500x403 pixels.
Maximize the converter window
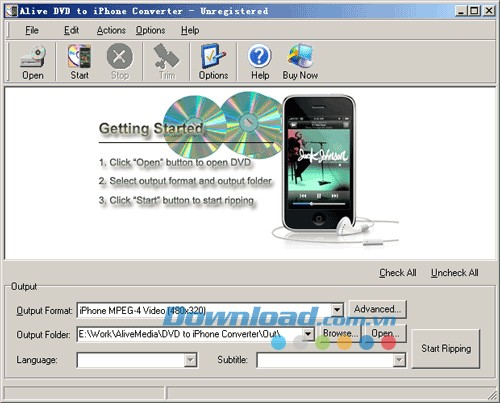click(474, 11)
